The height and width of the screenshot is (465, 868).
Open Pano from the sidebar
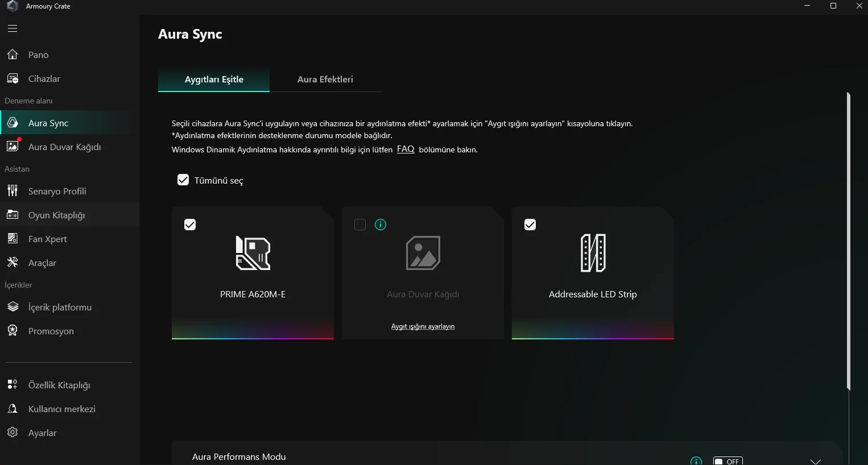(69, 55)
